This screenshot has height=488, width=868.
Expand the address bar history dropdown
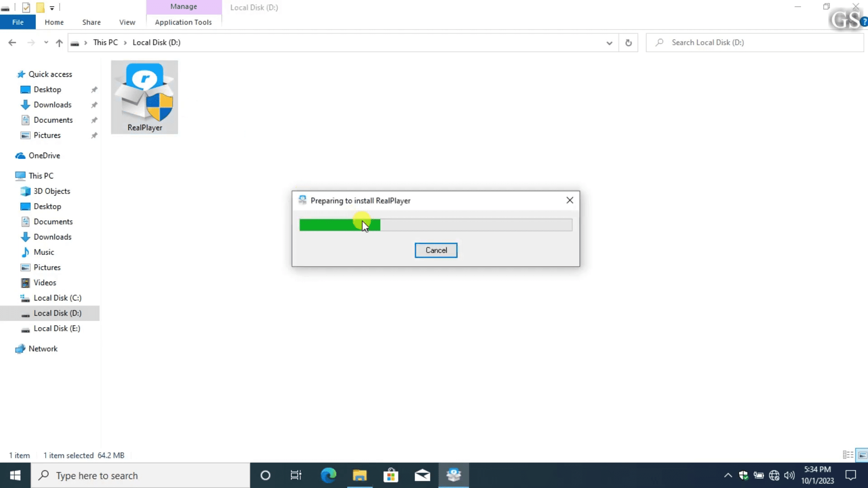pyautogui.click(x=609, y=43)
